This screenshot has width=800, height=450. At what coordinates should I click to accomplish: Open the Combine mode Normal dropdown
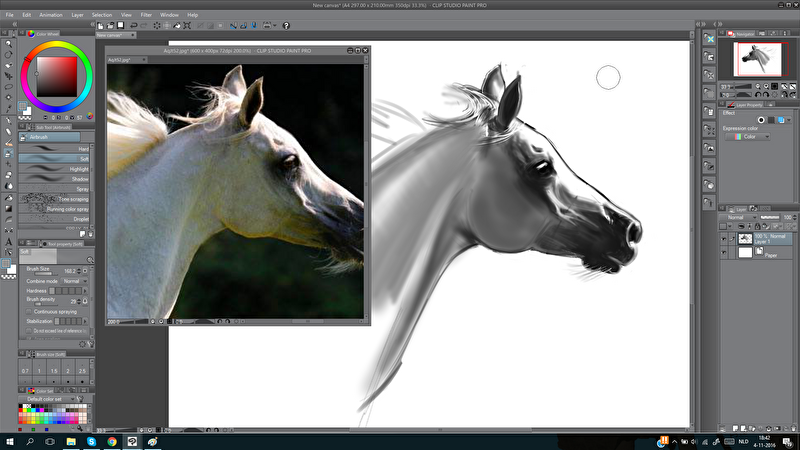coord(74,281)
